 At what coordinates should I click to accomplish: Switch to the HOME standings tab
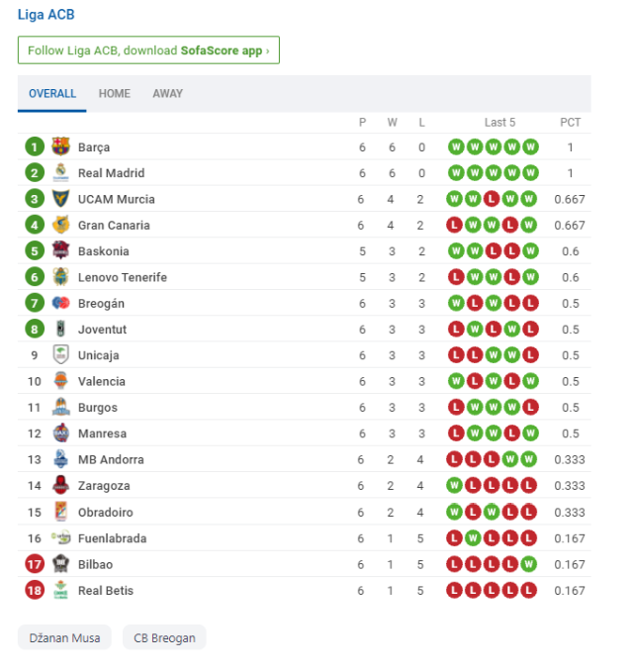point(115,93)
